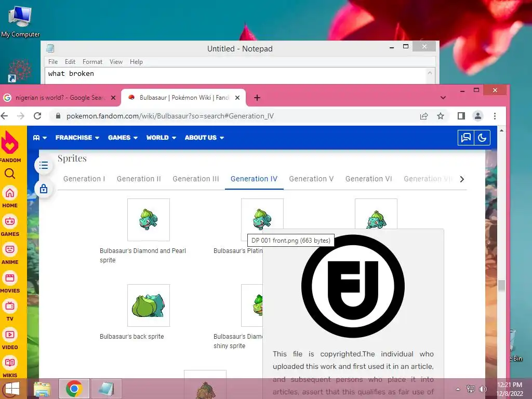Switch to the 'nigerian is world?' Google tab

pos(60,98)
